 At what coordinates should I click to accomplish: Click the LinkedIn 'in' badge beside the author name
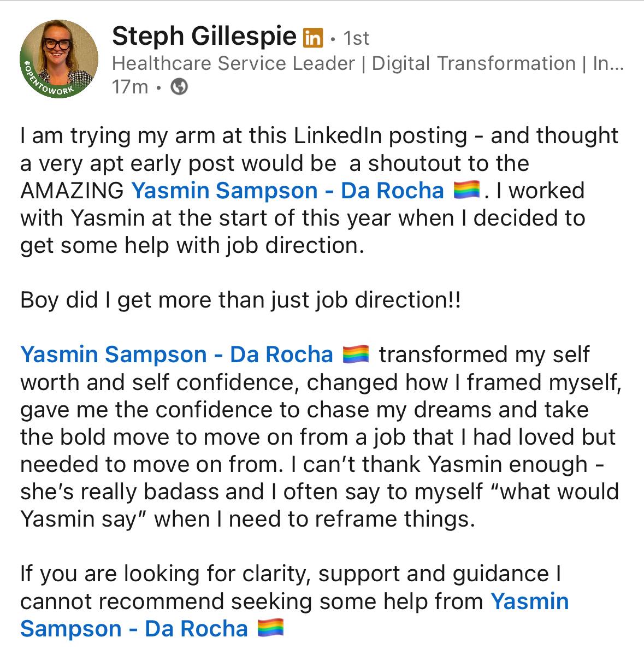tap(313, 38)
